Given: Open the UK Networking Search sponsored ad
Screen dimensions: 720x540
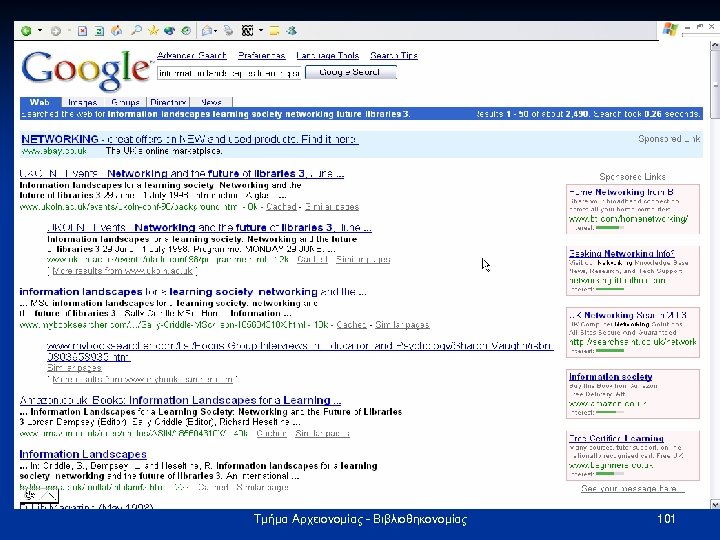Looking at the screenshot, I should [628, 315].
